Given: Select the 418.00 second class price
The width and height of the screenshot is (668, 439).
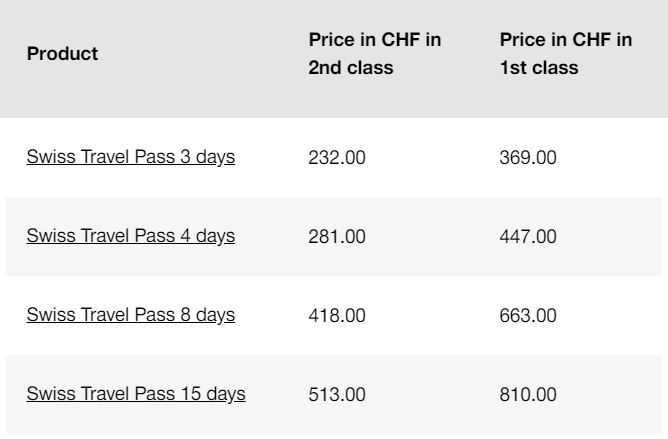Looking at the screenshot, I should (x=337, y=315).
